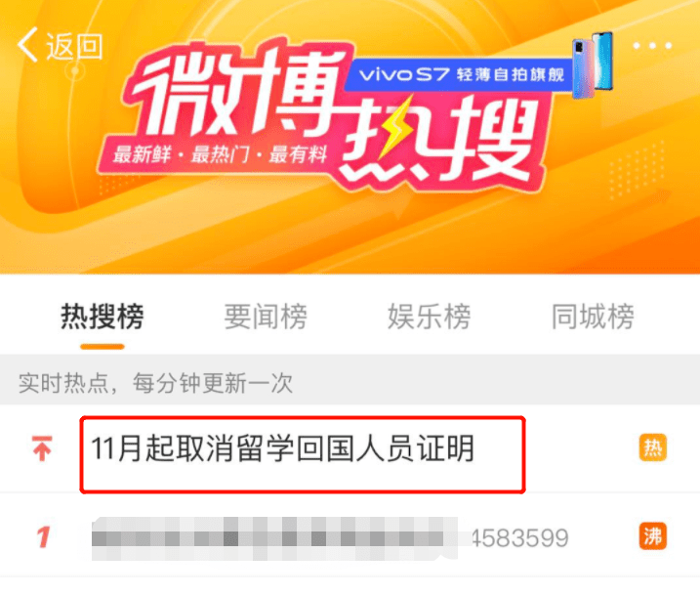Open 11月起取消留学回国人员证明 topic

coord(282,448)
